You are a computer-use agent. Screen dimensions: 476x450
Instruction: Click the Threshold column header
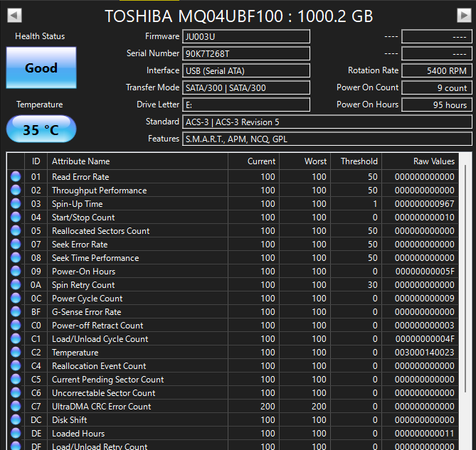pos(356,161)
